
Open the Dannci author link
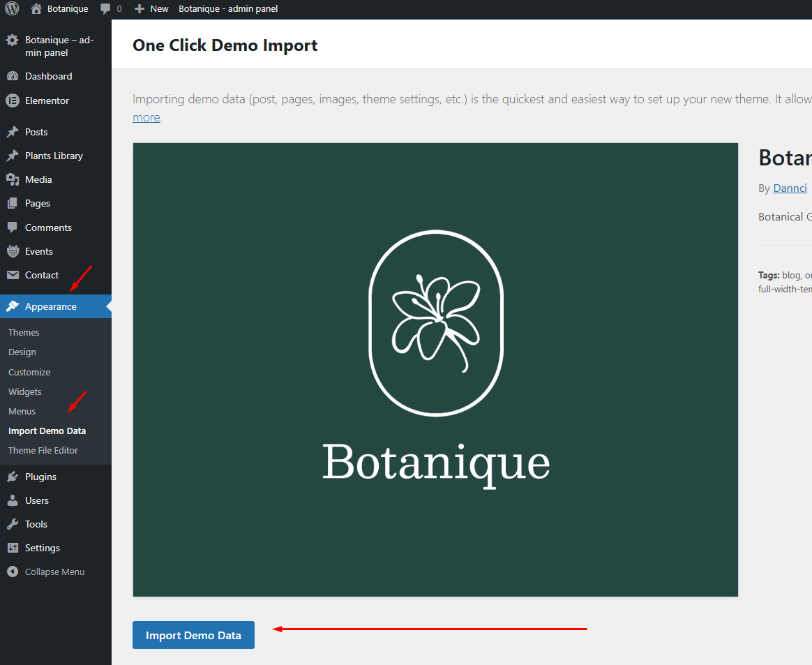coord(790,188)
